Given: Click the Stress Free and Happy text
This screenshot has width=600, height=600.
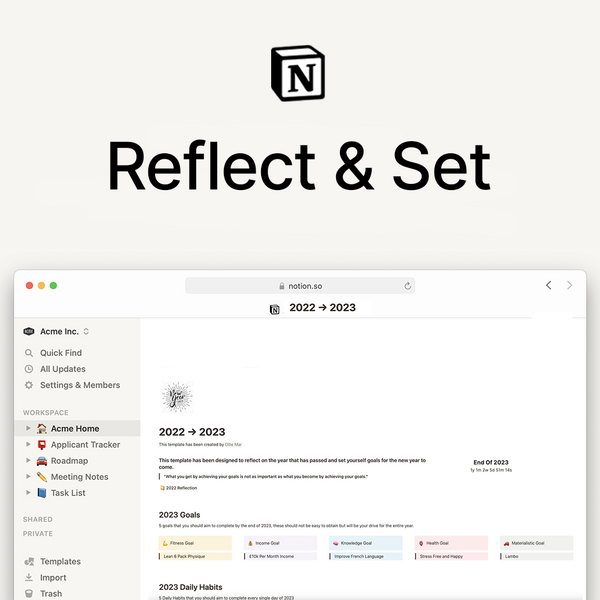Looking at the screenshot, I should (x=441, y=556).
